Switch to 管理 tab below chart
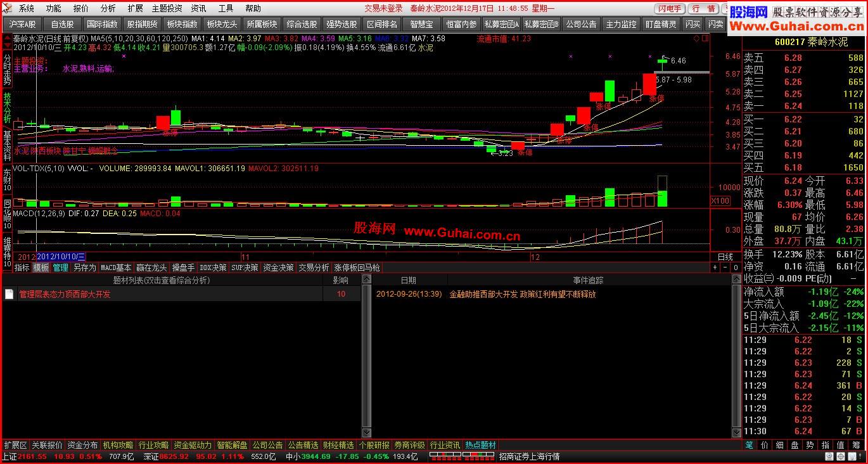The image size is (868, 464). click(x=61, y=267)
